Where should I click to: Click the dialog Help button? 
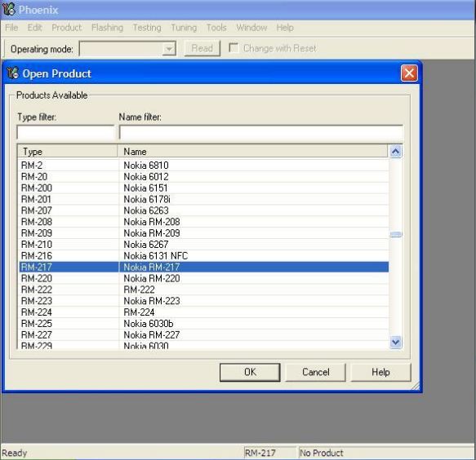(x=380, y=372)
